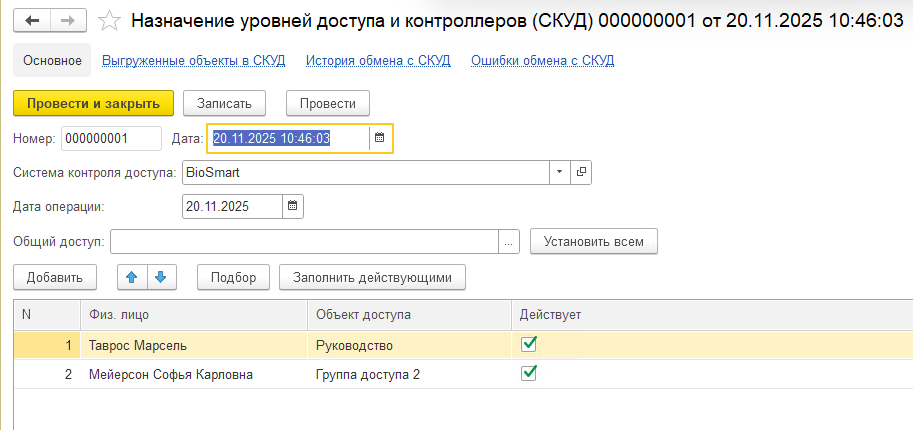Click the forward navigation arrow

tap(67, 20)
